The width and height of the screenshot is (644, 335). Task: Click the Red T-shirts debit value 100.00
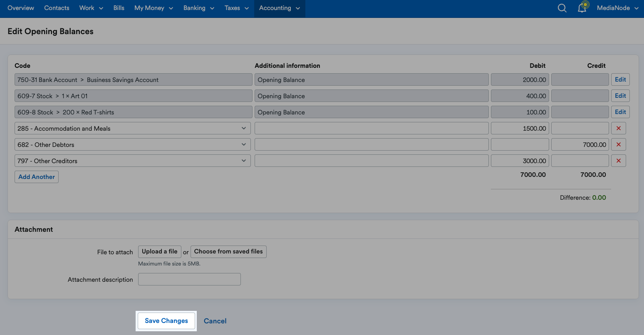520,112
